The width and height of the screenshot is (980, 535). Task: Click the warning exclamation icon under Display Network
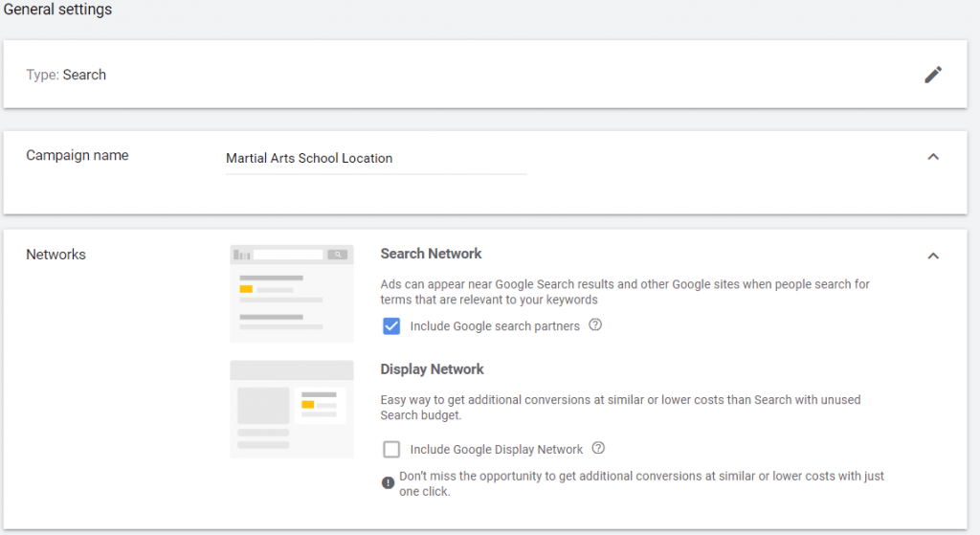tap(389, 482)
